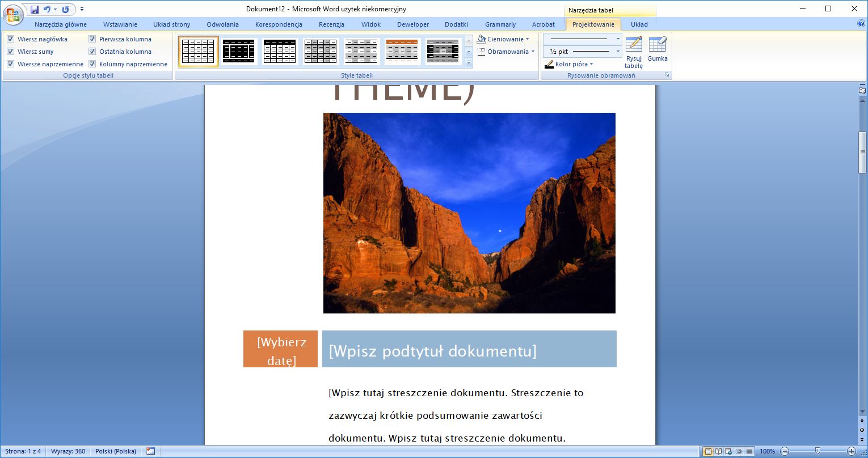Toggle Wiersz sumy checkbox
868x458 pixels.
pos(10,52)
